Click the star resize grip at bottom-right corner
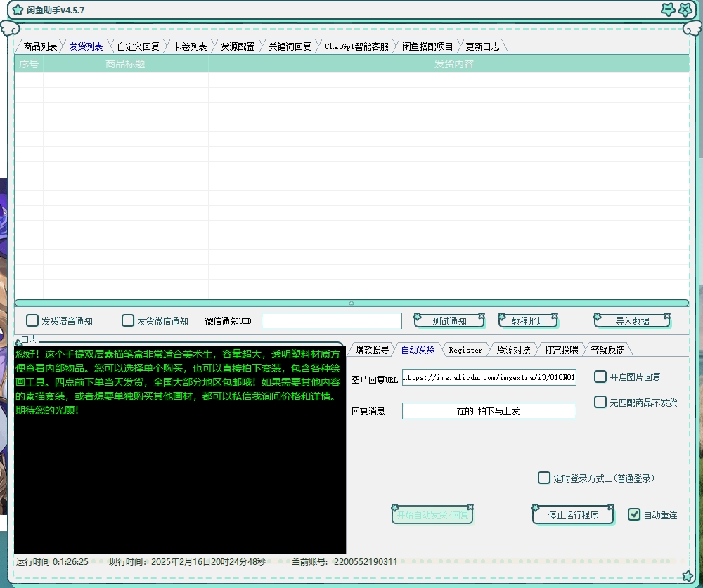 (x=688, y=576)
